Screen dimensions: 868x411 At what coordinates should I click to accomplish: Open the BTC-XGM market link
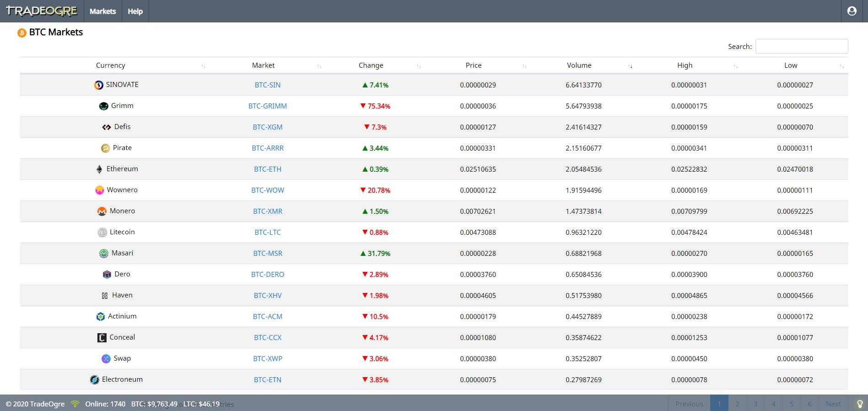(x=268, y=127)
